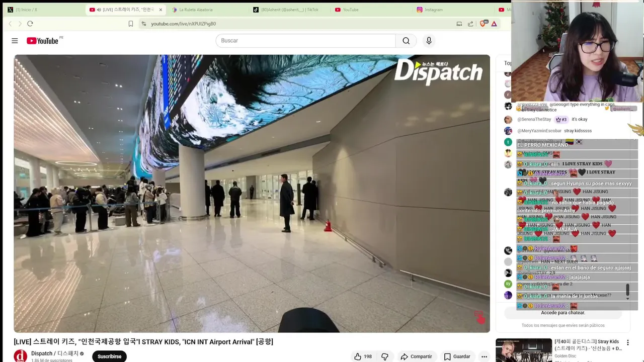644x362 pixels.
Task: Click the Guardar save button
Action: (x=457, y=356)
